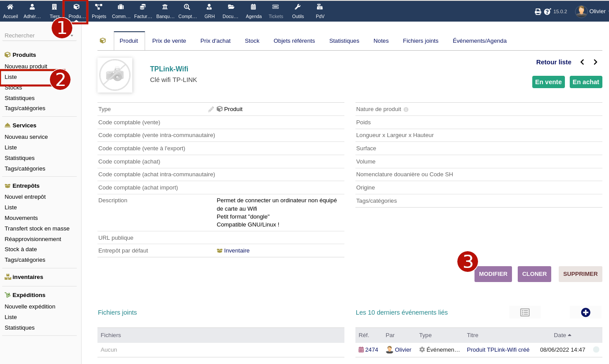609x364 pixels.
Task: Click the help question mark icon
Action: (547, 11)
